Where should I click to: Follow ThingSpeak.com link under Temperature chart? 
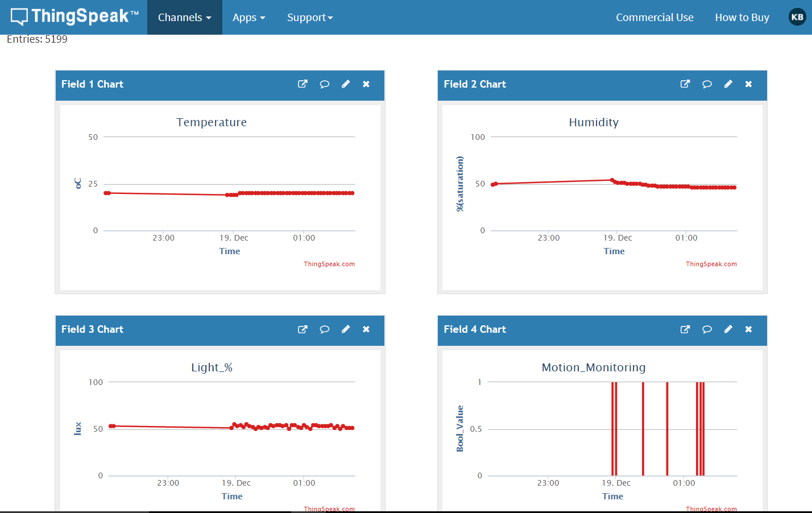pos(329,264)
